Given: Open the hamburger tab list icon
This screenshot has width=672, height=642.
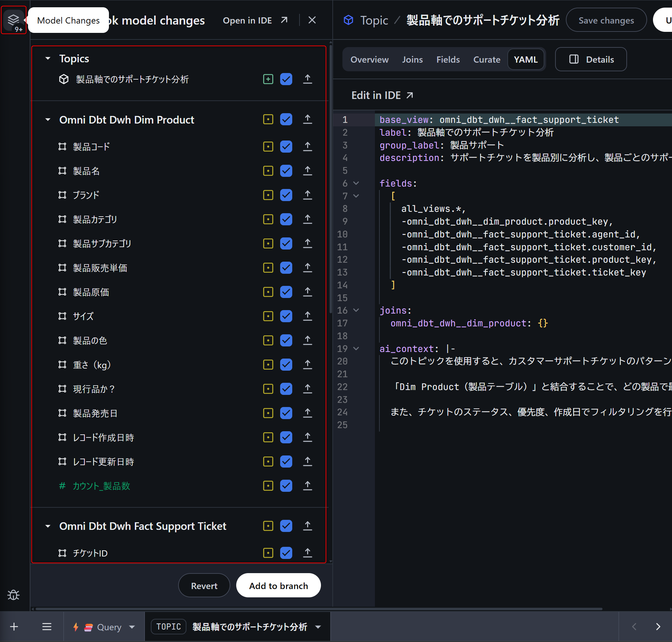Looking at the screenshot, I should pyautogui.click(x=47, y=627).
